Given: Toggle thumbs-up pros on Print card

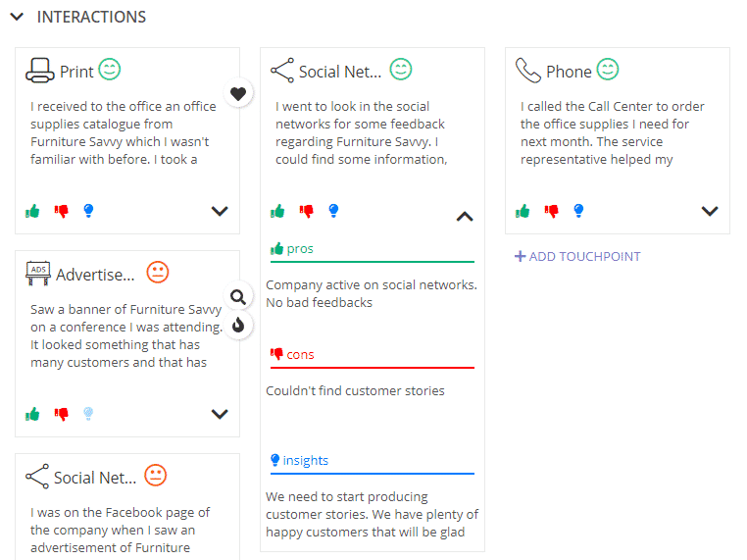Looking at the screenshot, I should [32, 211].
